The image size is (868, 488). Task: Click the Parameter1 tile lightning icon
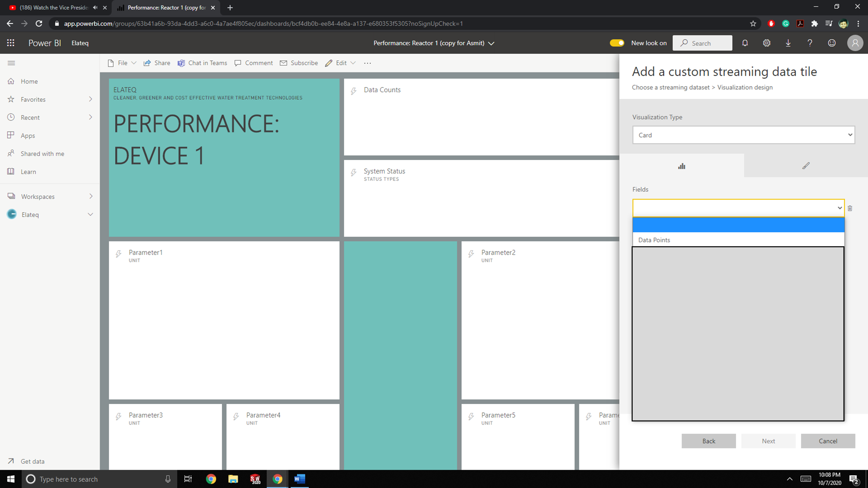point(118,254)
